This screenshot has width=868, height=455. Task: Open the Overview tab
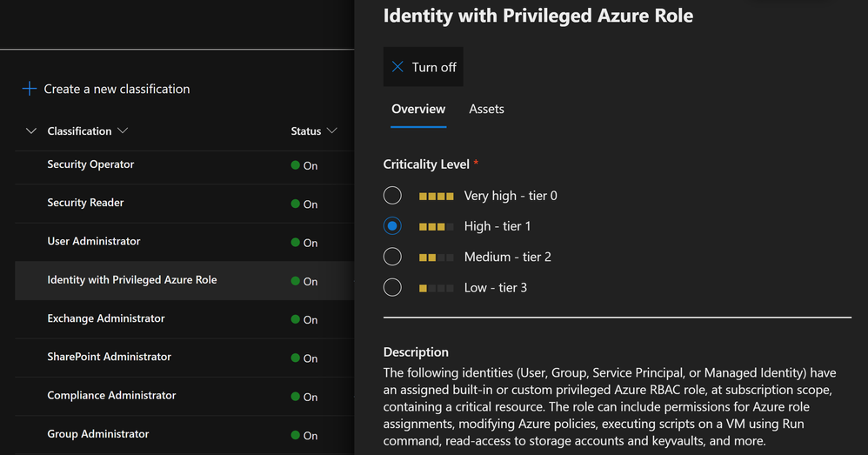[418, 109]
